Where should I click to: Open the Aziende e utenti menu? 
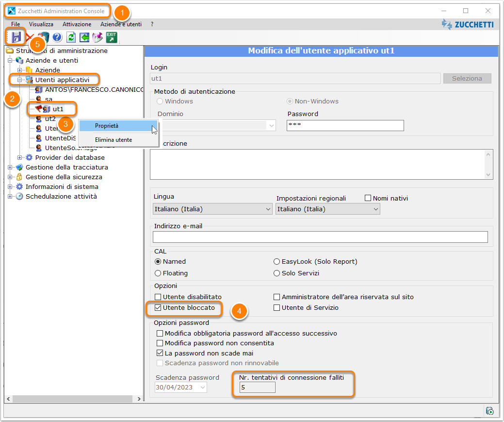[121, 24]
